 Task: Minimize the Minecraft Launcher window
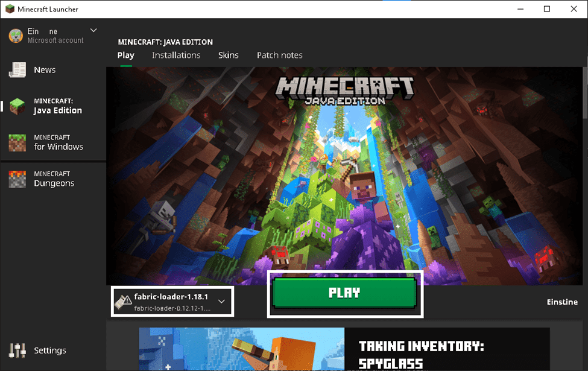(520, 9)
